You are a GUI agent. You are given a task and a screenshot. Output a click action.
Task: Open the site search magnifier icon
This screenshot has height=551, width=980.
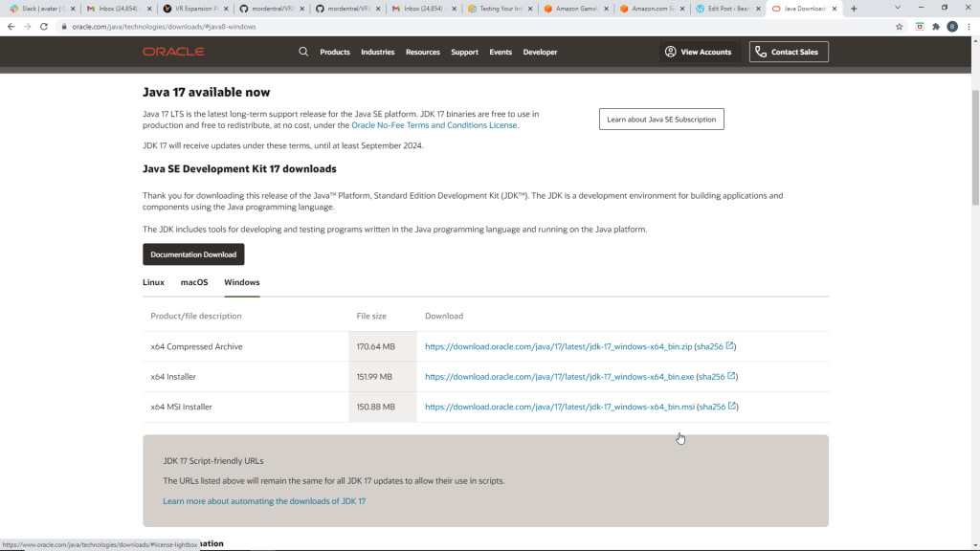pyautogui.click(x=303, y=52)
